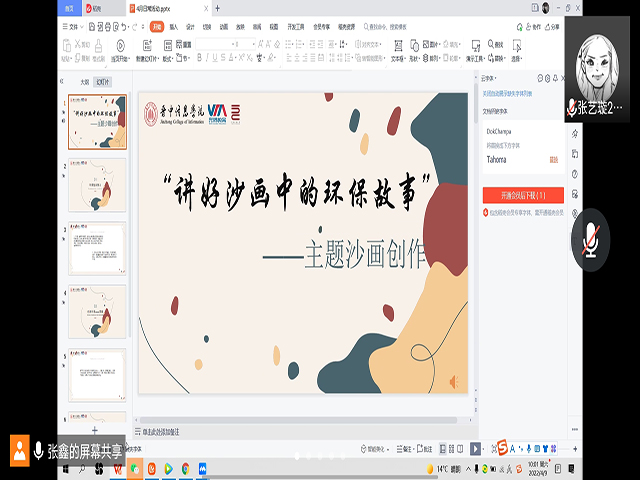
Task: Click the audio speaker icon on slide
Action: pyautogui.click(x=453, y=382)
